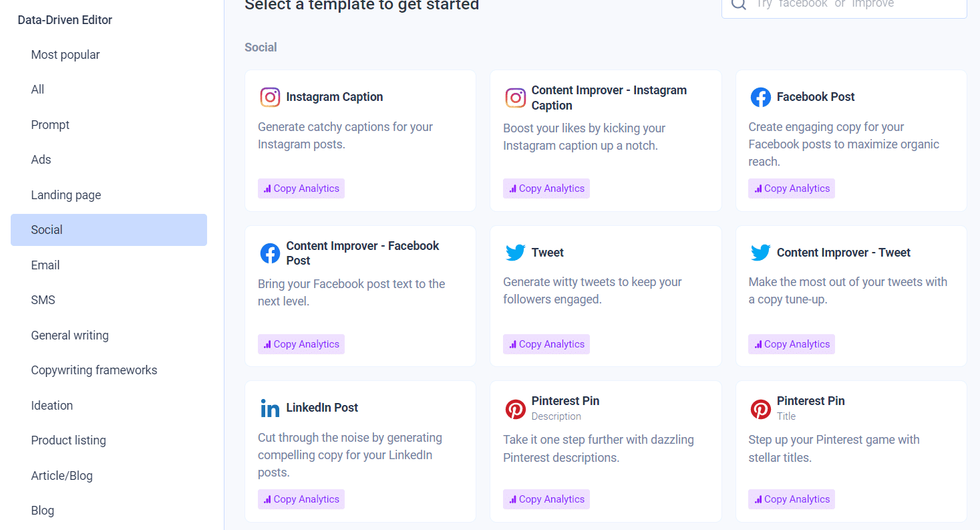
Task: Click the Facebook logo on Facebook Post card
Action: (760, 97)
